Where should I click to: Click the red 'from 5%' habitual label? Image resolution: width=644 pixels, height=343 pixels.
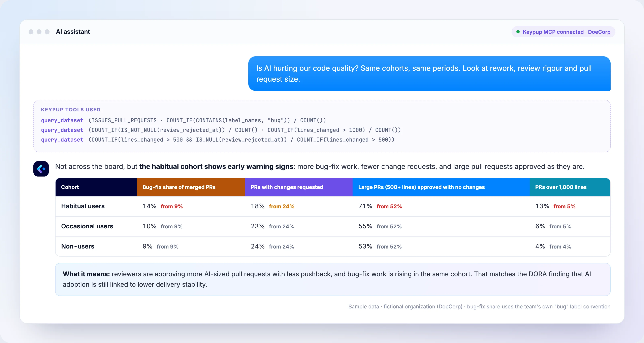click(x=565, y=206)
